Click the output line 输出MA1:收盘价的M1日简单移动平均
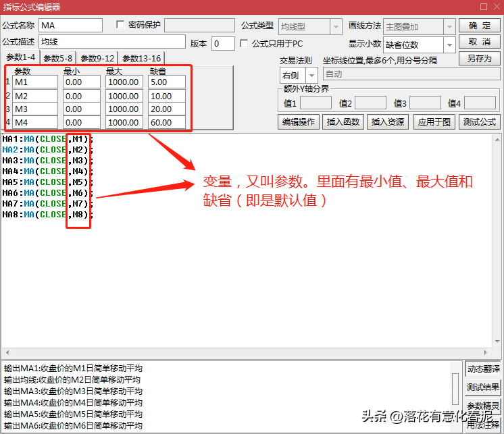Viewport: 504px width, 434px height. coord(73,369)
